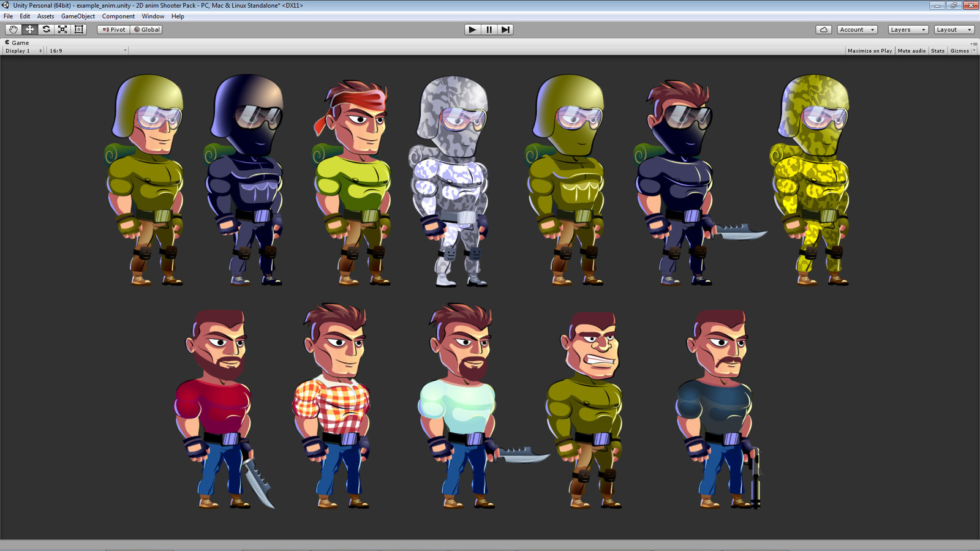This screenshot has height=551, width=980.
Task: Show rendering Stats overlay
Action: tap(937, 50)
